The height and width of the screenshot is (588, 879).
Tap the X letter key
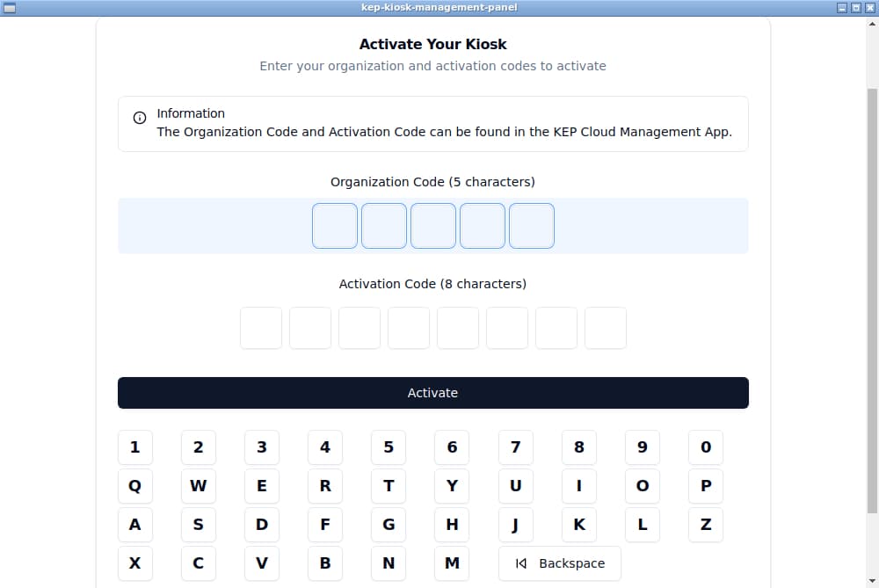tap(135, 563)
